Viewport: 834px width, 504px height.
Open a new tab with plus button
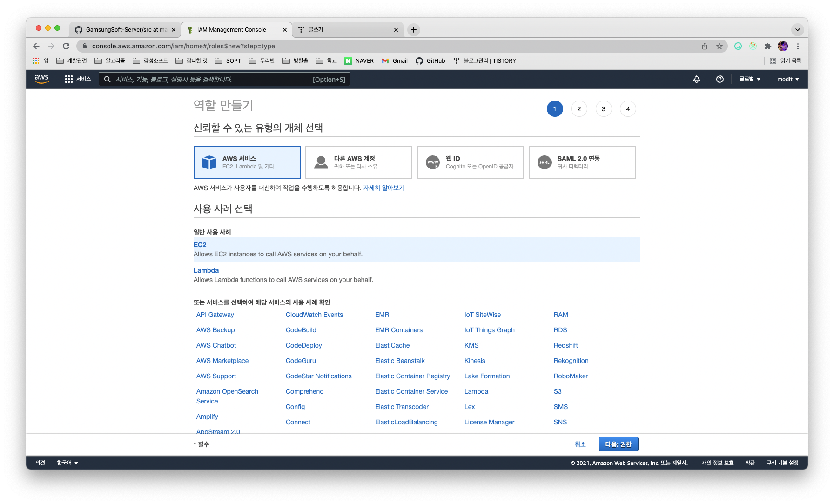413,30
